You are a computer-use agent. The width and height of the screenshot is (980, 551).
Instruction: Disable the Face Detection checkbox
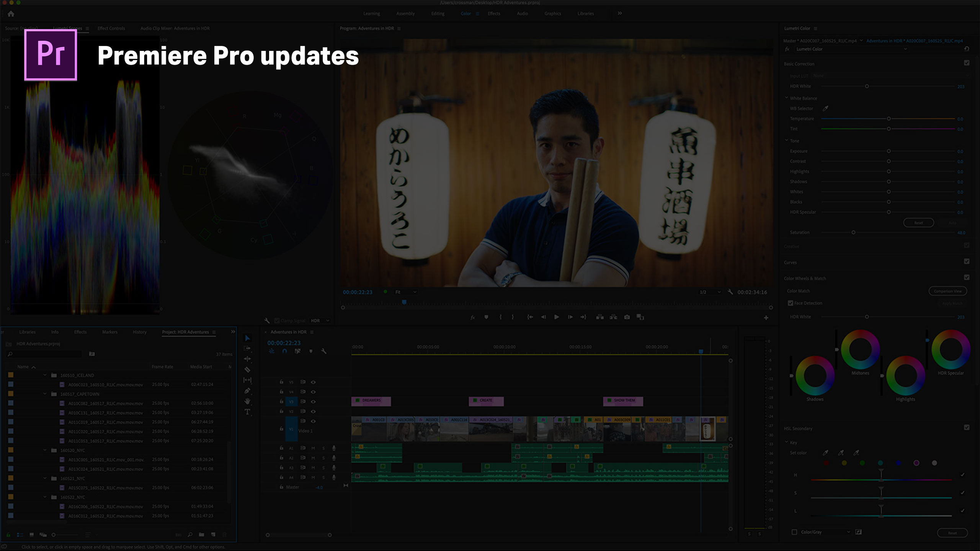click(790, 303)
